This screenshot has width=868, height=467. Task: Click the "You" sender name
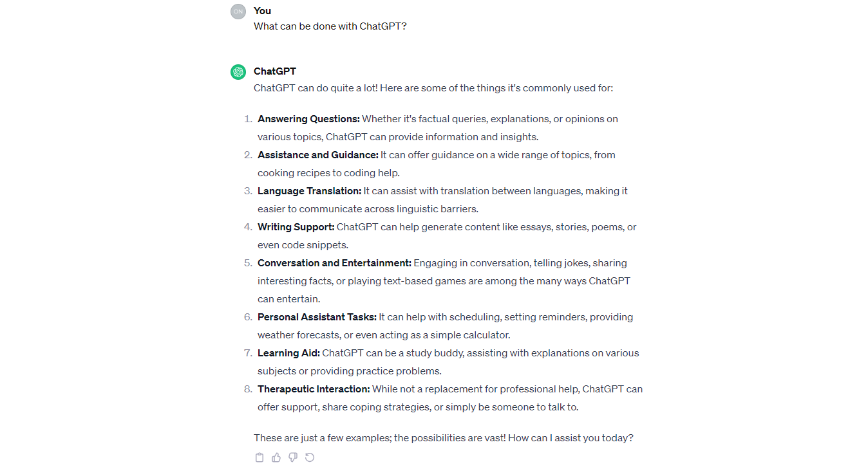(x=262, y=11)
